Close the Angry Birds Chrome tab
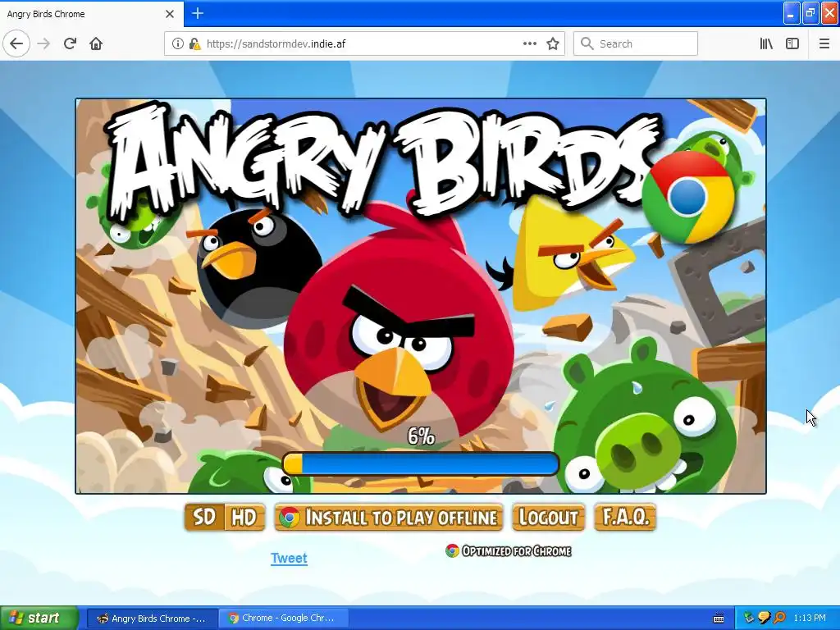Viewport: 840px width, 630px height. pyautogui.click(x=170, y=14)
